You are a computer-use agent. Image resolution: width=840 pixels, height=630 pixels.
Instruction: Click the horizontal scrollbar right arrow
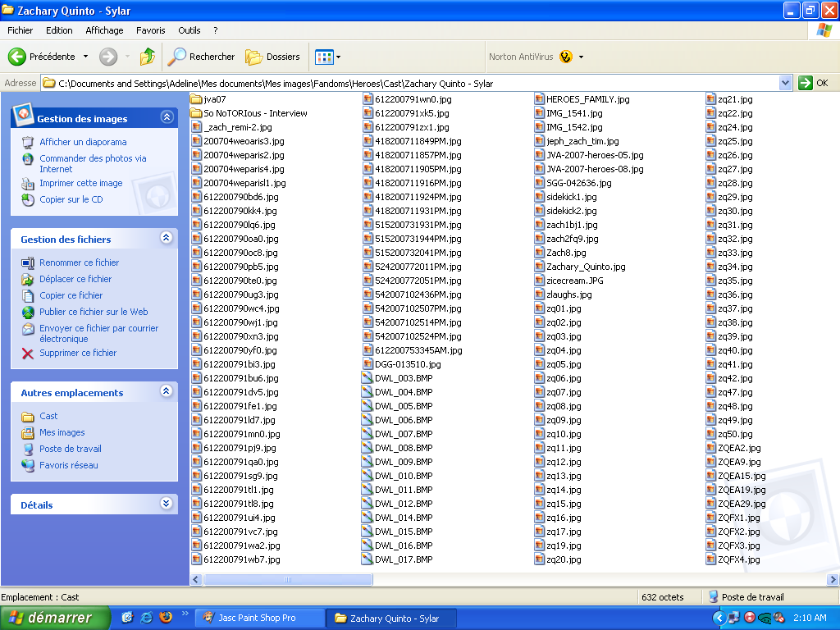coord(833,579)
